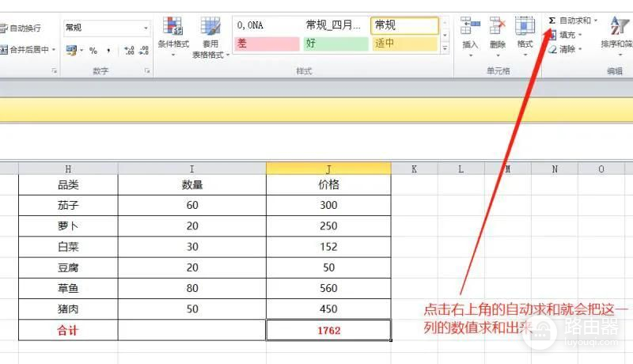The height and width of the screenshot is (364, 633).
Task: Select column N header
Action: pyautogui.click(x=555, y=169)
